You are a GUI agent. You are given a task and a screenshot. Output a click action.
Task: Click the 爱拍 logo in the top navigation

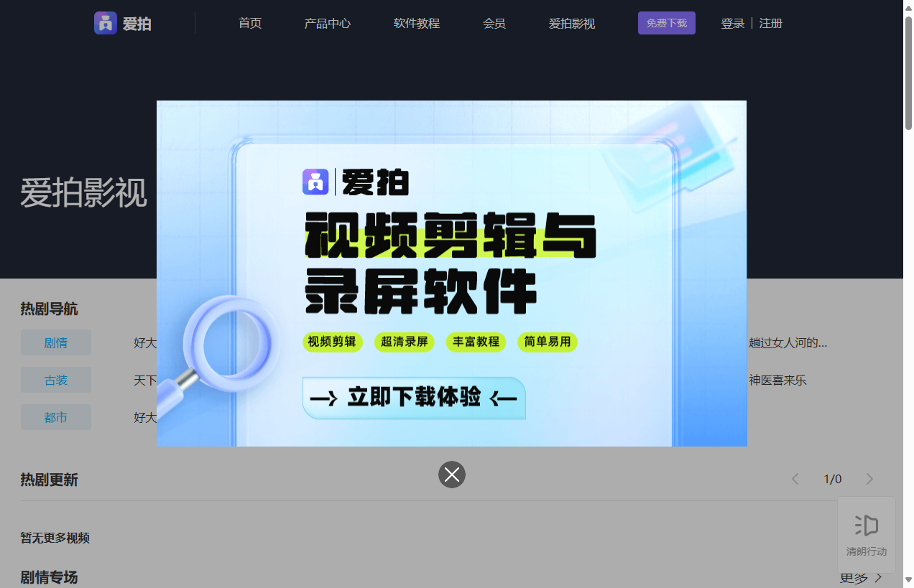pyautogui.click(x=122, y=22)
